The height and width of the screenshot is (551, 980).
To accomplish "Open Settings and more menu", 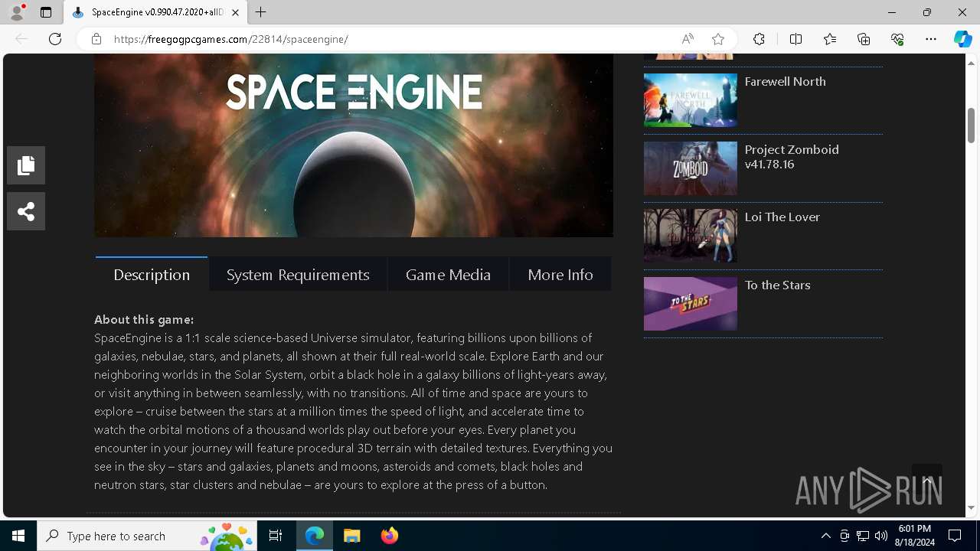I will [x=931, y=39].
